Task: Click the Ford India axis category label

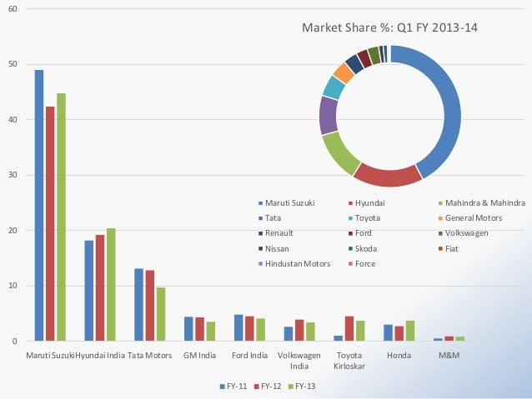Action: coord(249,356)
